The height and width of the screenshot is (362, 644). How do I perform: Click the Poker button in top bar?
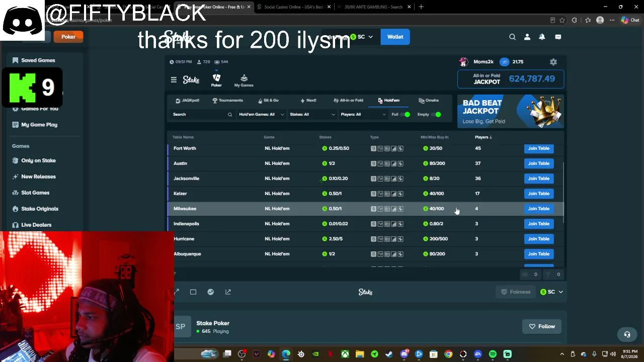coord(68,37)
